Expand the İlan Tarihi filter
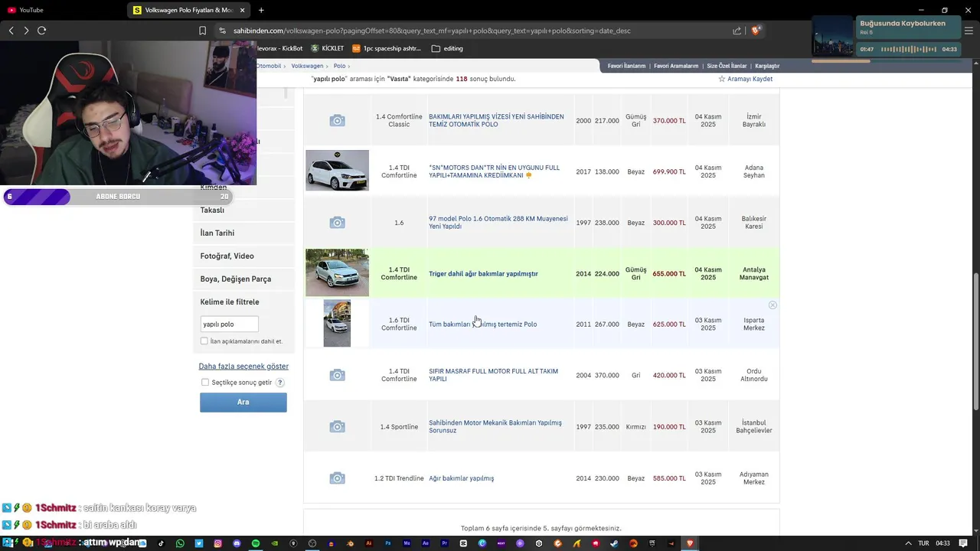 (x=243, y=233)
